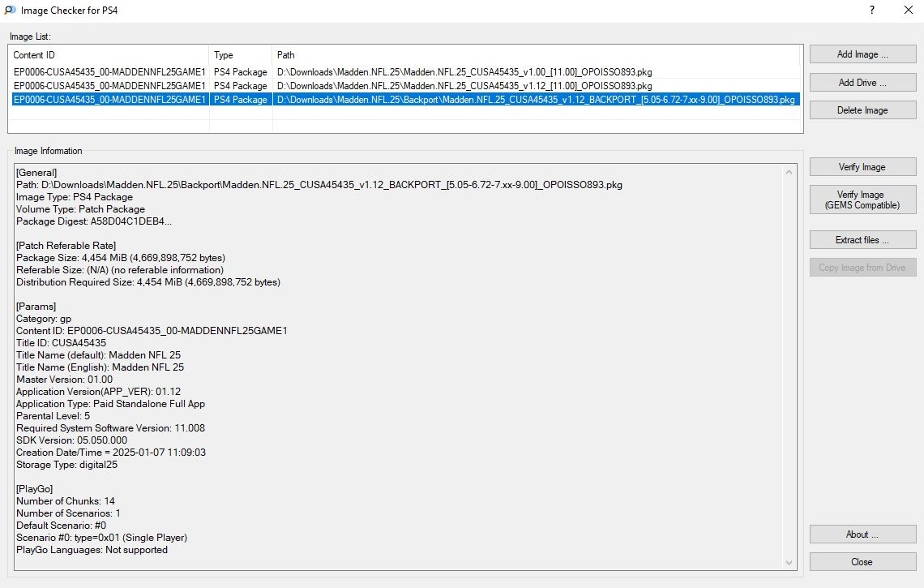Click the Image Checker app icon in title bar
This screenshot has height=588, width=924.
tap(10, 10)
